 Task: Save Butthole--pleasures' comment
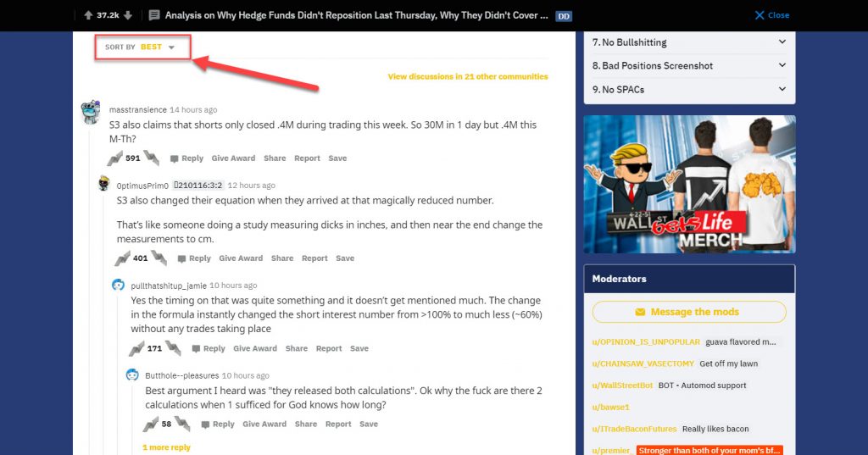pos(369,424)
